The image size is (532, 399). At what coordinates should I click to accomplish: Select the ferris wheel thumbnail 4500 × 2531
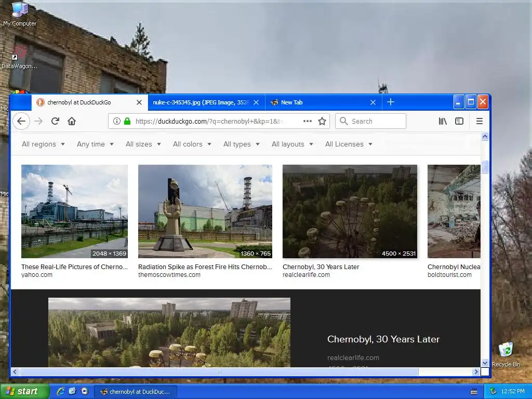[350, 211]
